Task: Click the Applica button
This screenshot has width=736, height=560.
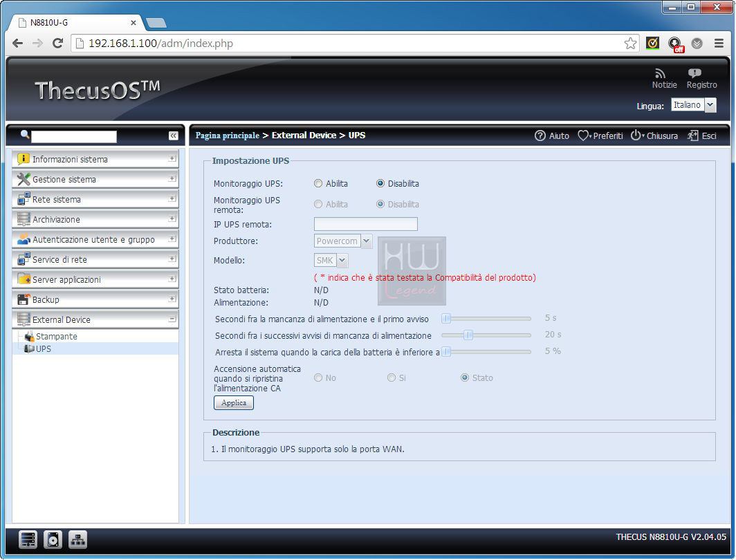Action: click(x=234, y=403)
